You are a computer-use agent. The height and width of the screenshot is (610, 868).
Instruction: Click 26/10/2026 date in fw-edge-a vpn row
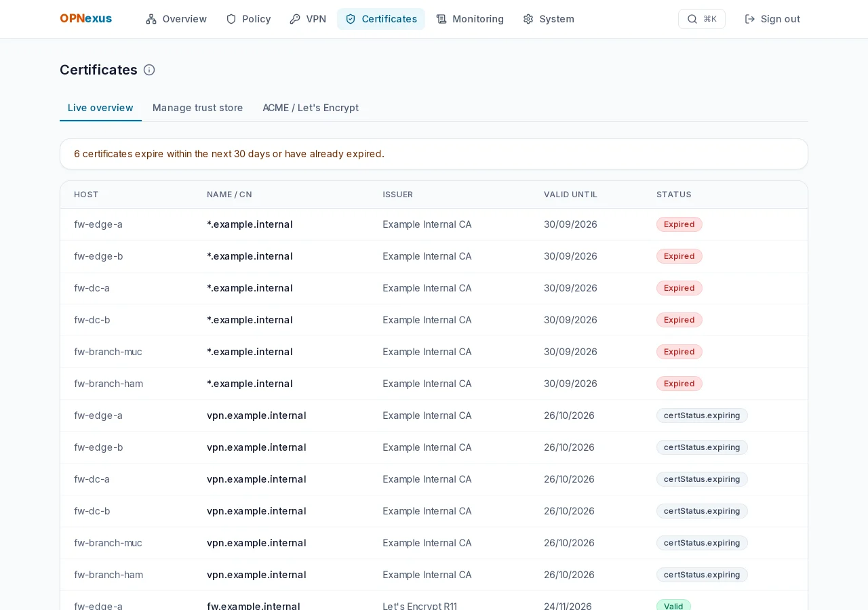569,415
